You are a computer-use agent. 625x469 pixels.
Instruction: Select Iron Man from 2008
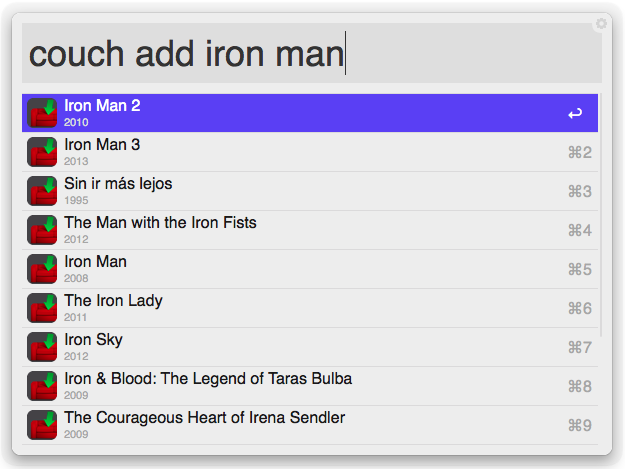click(300, 269)
